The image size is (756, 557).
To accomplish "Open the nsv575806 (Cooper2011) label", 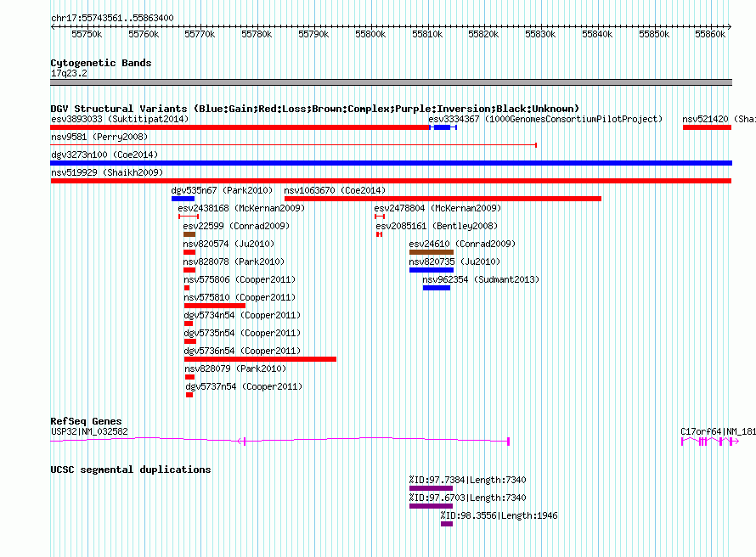I will click(x=240, y=279).
